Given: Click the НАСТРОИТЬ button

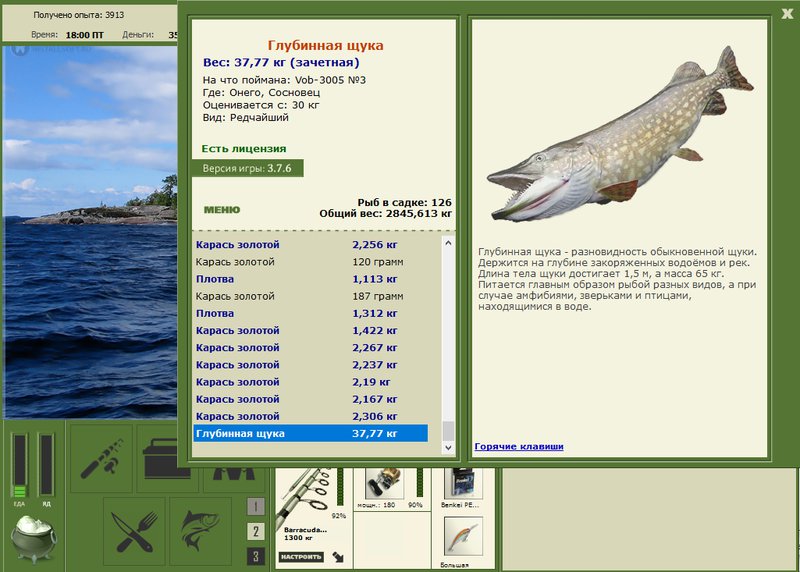Looking at the screenshot, I should pyautogui.click(x=301, y=557).
